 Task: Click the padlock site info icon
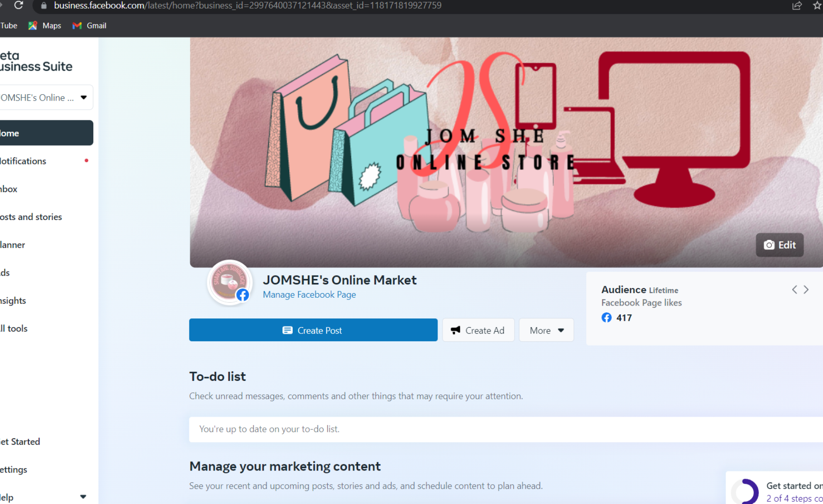pyautogui.click(x=44, y=6)
